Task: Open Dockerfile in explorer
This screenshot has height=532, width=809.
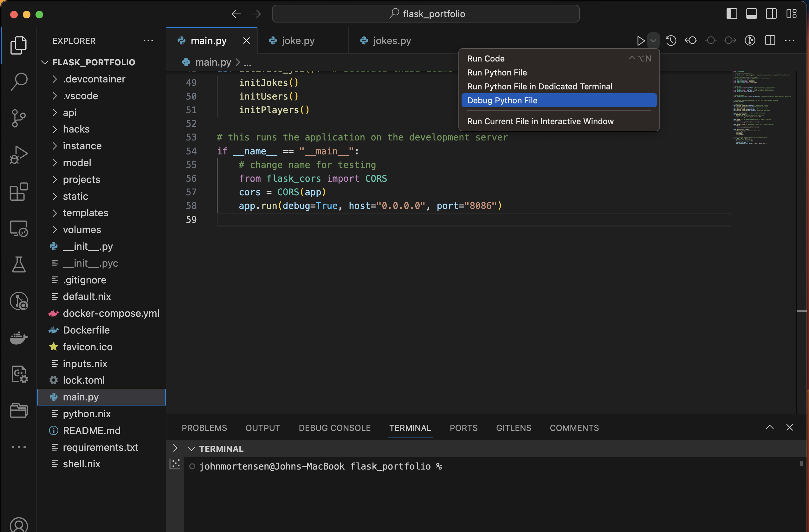Action: (101, 330)
